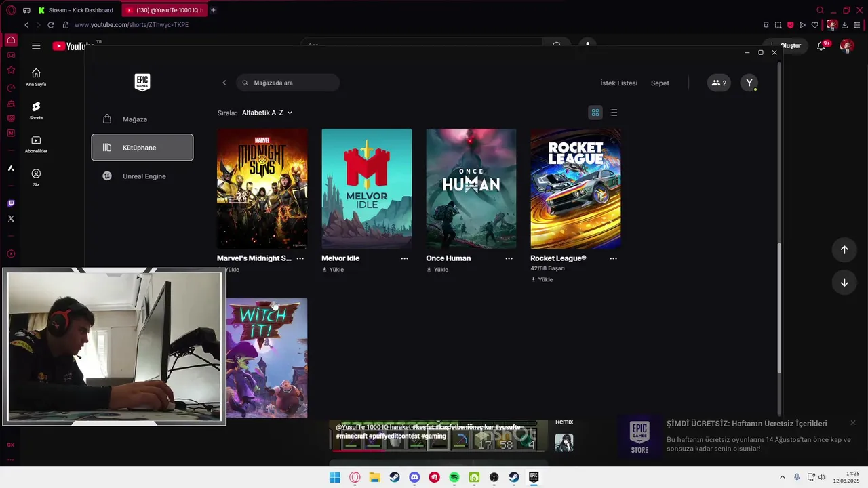Open browser downloads icon

click(845, 25)
